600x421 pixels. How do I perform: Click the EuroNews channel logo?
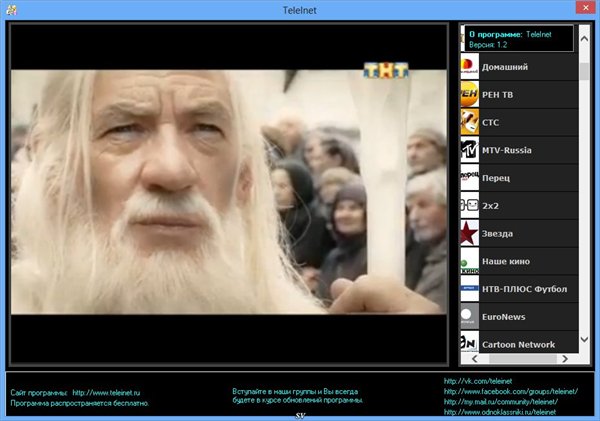point(470,317)
